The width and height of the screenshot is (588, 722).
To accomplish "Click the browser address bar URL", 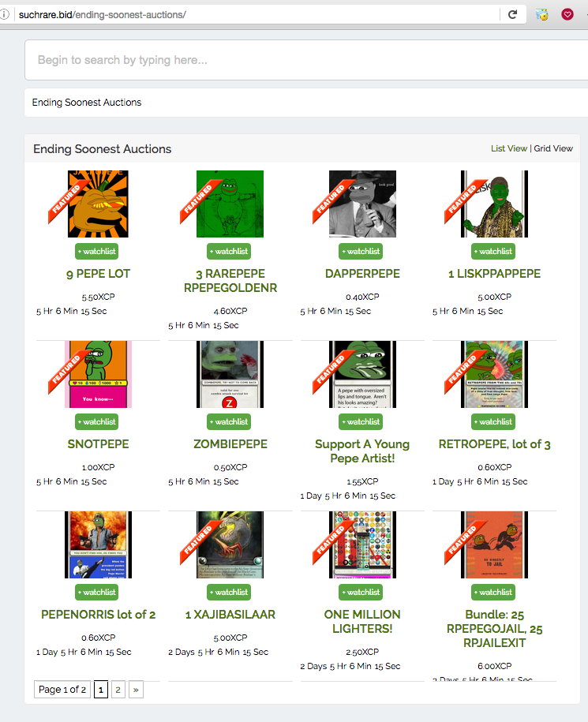I will coord(103,15).
